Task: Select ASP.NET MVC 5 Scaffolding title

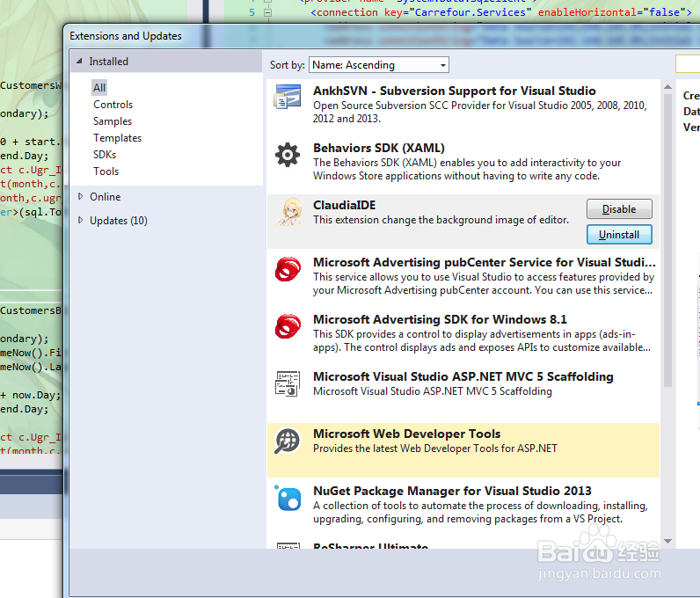Action: [x=463, y=376]
